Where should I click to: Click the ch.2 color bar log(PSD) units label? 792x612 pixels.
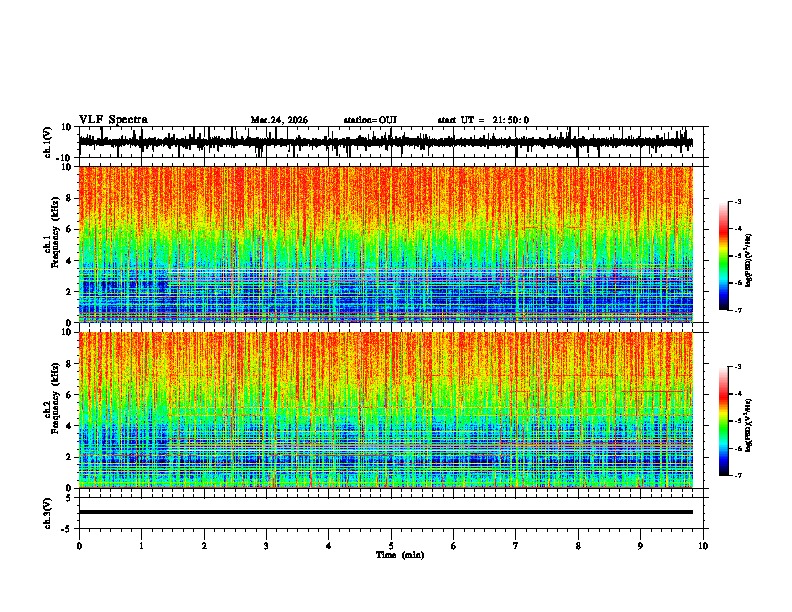(749, 425)
